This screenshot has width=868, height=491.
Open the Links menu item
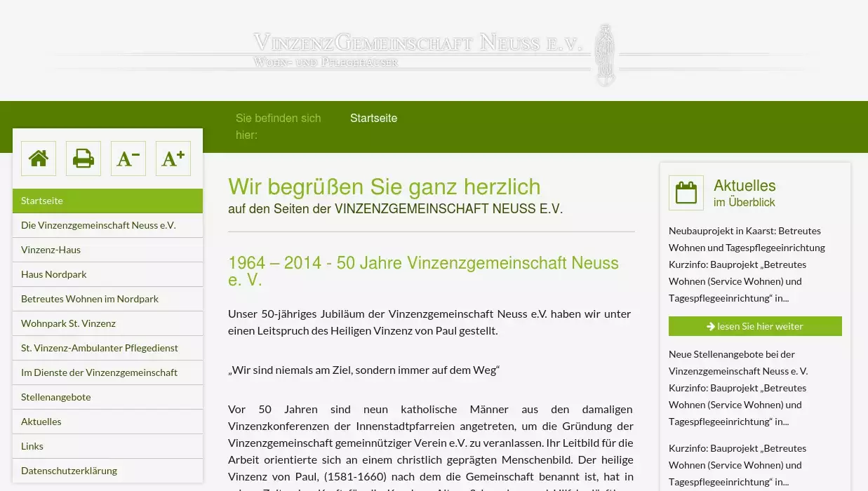(107, 446)
